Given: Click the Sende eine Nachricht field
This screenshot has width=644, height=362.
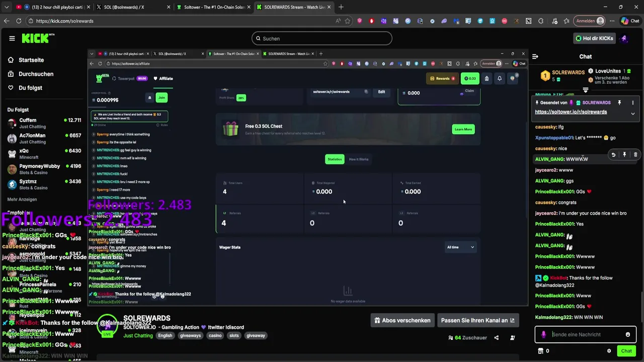Looking at the screenshot, I should [586, 334].
